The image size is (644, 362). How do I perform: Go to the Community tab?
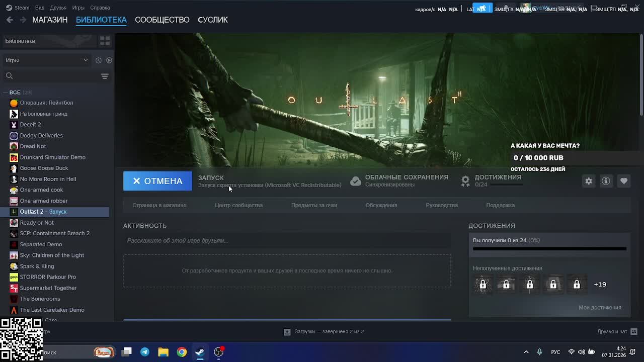(x=162, y=20)
